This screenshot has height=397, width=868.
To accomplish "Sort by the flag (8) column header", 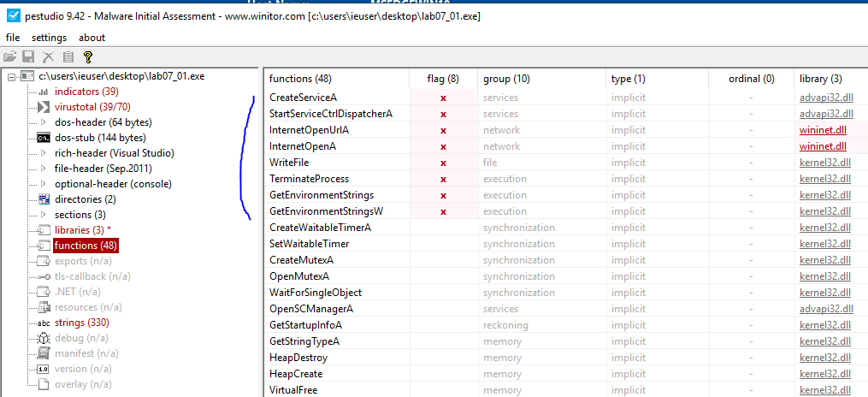I will pos(444,80).
